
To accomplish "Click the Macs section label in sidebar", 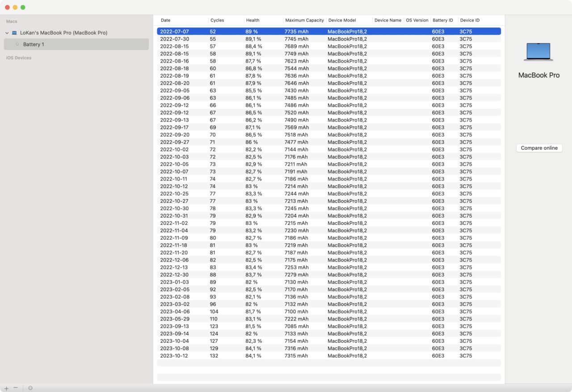I will [12, 21].
